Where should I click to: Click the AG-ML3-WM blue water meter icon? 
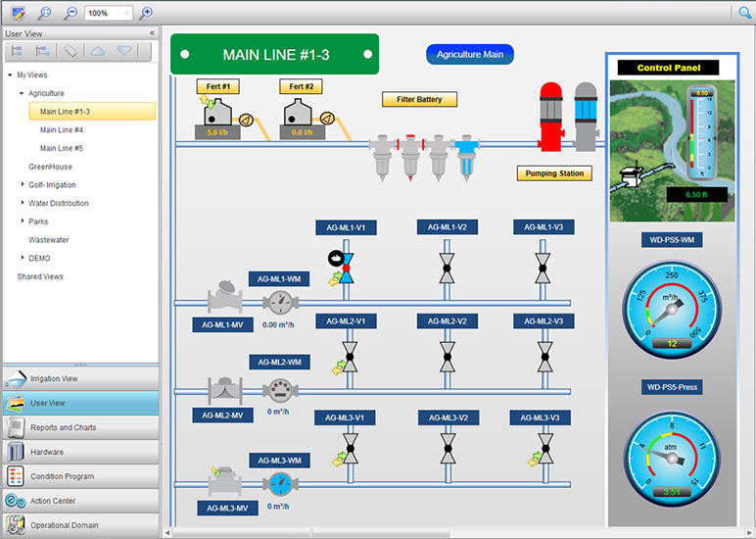click(x=280, y=482)
